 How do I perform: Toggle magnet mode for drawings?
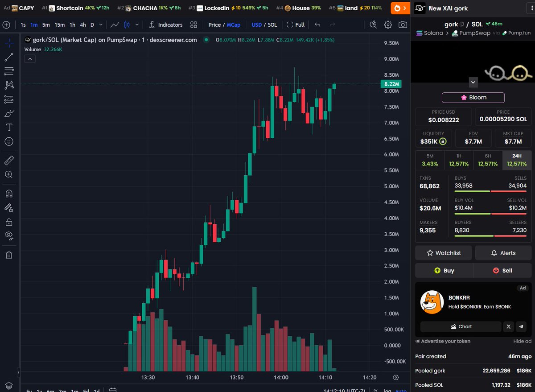(x=9, y=194)
